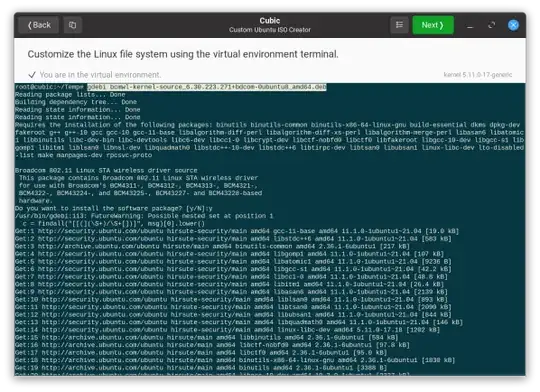Click the Get:13 libquadmath0 download line
This screenshot has width=540, height=392.
pyautogui.click(x=239, y=322)
